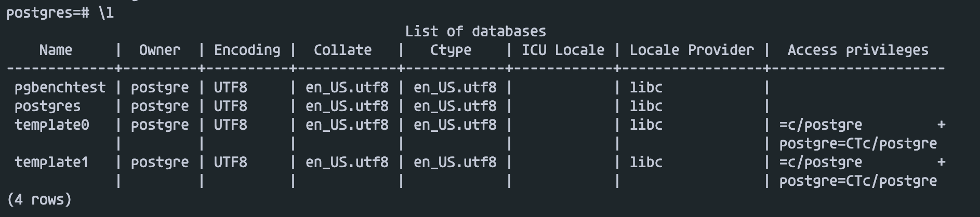
Task: Click the postgres=# \l command prompt line
Action: click(60, 13)
